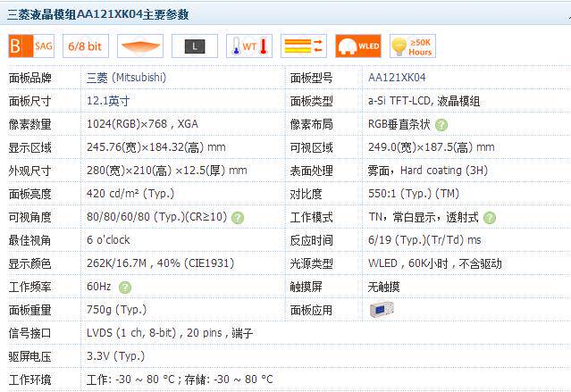Click the 像素数量 row label
571x392 pixels.
click(29, 124)
